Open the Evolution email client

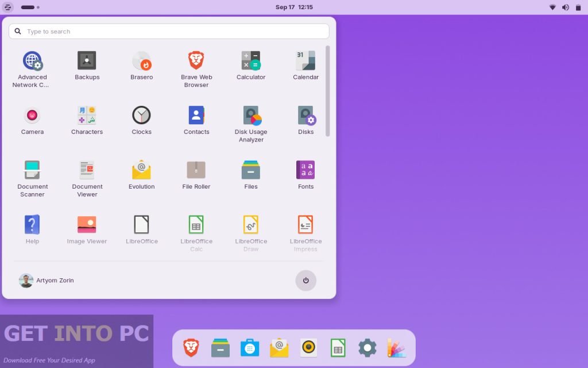pos(141,169)
